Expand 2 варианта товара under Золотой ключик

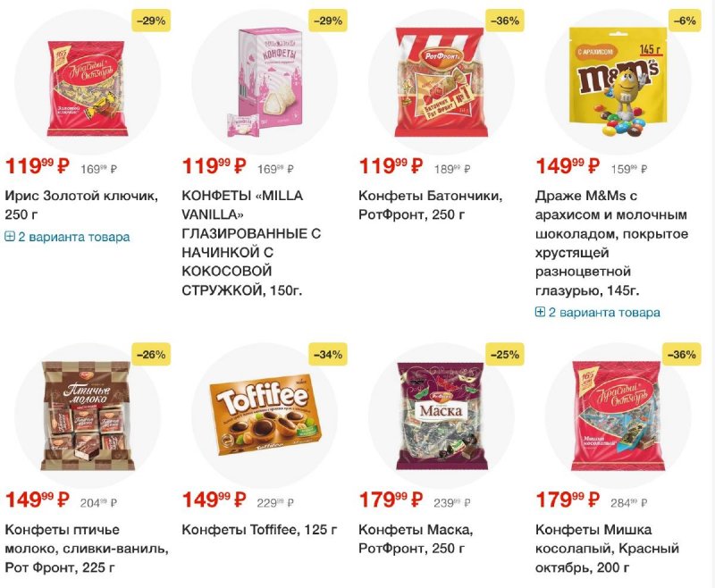pyautogui.click(x=68, y=237)
